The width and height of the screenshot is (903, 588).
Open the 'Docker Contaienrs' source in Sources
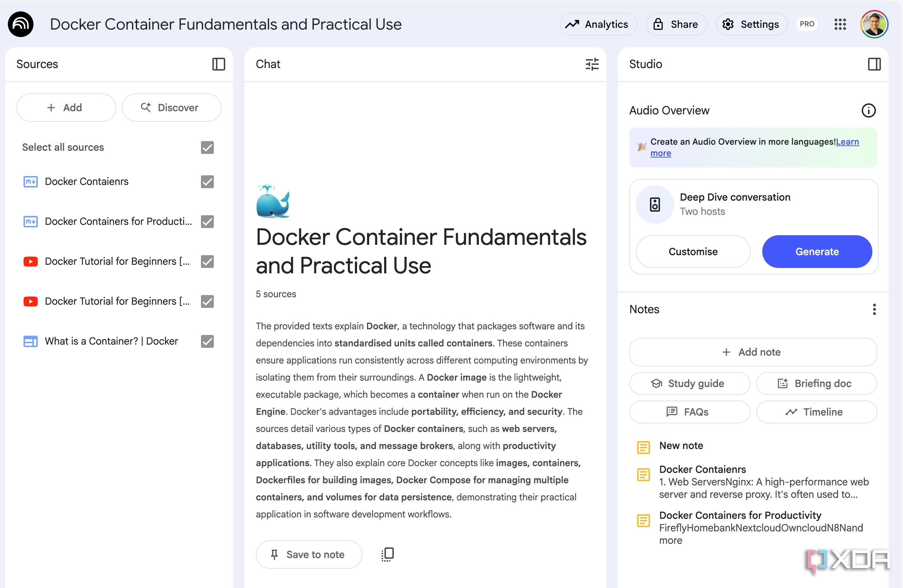pyautogui.click(x=87, y=181)
